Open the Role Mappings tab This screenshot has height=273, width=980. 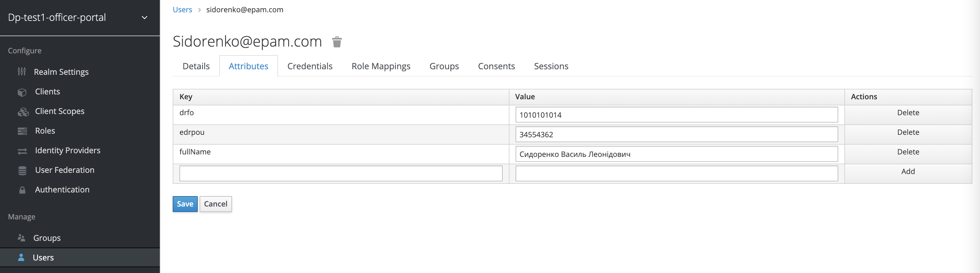pos(381,66)
